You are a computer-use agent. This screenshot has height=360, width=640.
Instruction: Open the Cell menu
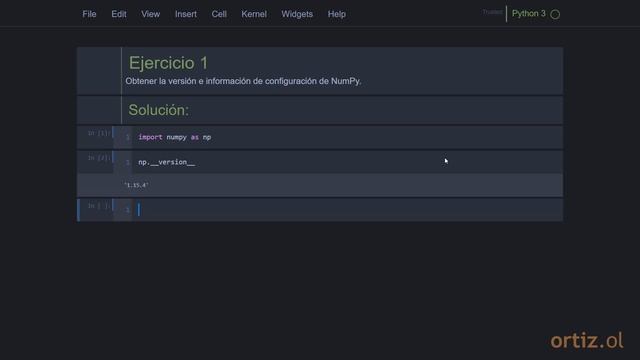219,14
